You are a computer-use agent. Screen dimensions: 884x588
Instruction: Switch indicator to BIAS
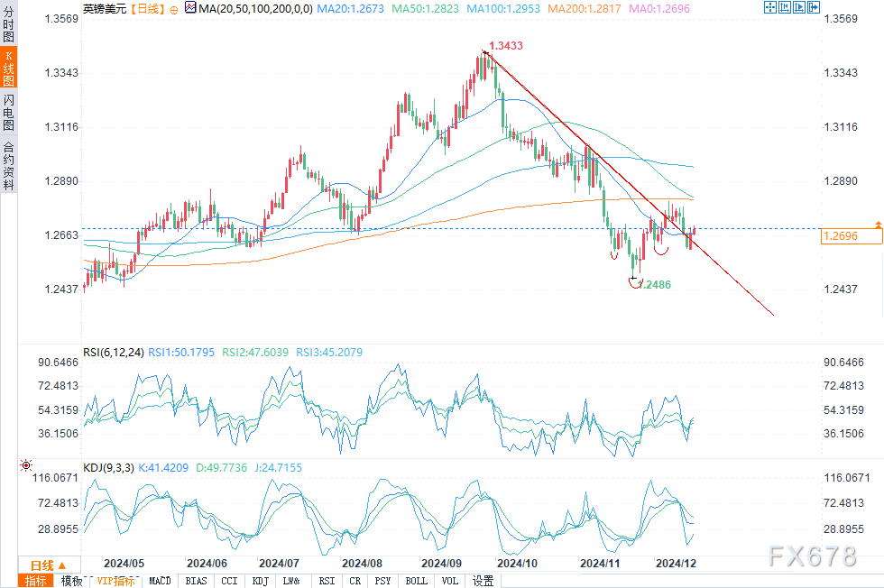pos(196,581)
